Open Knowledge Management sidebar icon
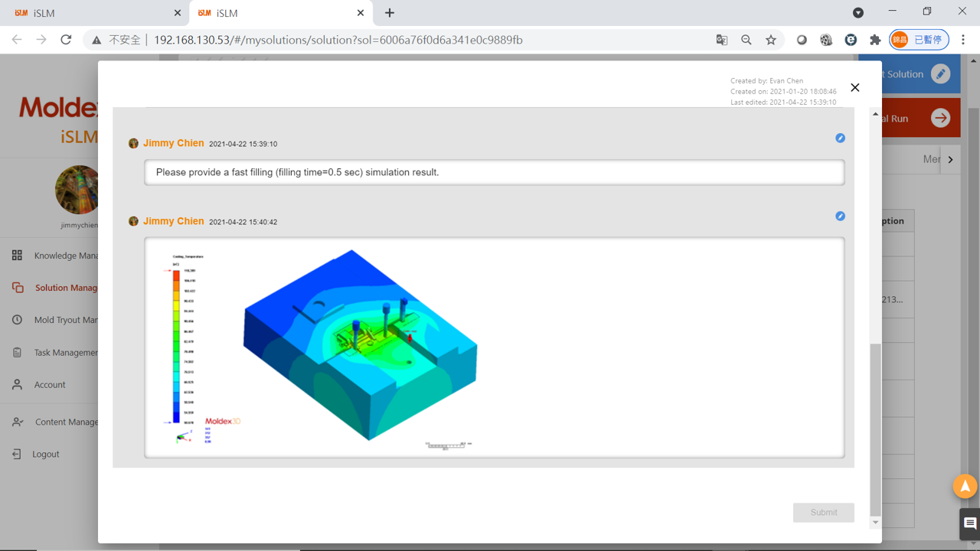Image resolution: width=980 pixels, height=551 pixels. [x=17, y=256]
